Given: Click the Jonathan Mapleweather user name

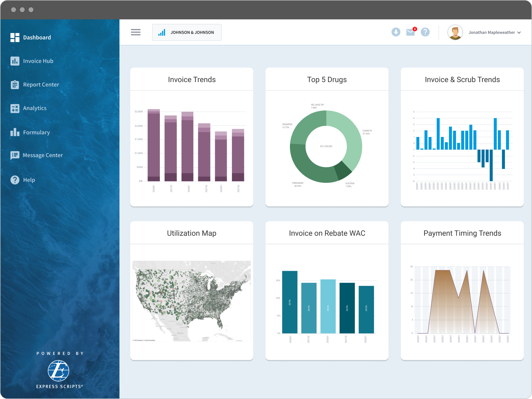Looking at the screenshot, I should (492, 32).
